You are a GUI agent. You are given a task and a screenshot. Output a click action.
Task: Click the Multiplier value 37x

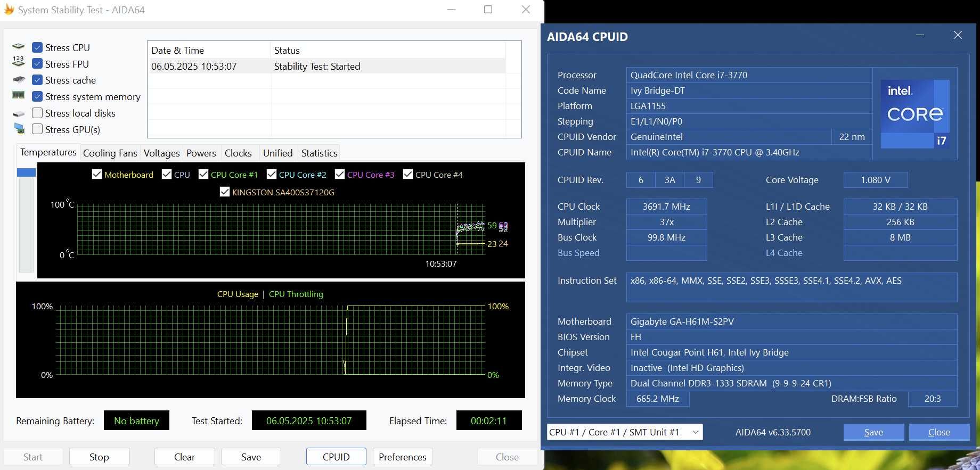[x=666, y=222]
